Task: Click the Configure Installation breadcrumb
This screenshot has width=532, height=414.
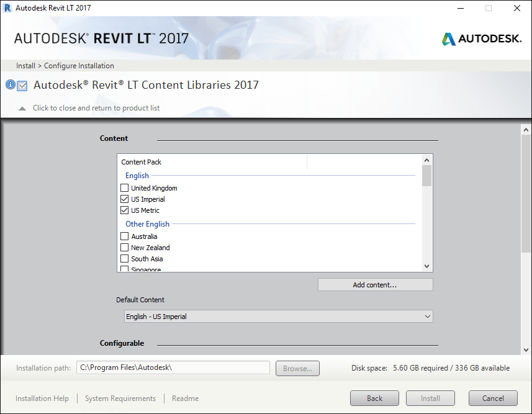Action: [x=79, y=66]
